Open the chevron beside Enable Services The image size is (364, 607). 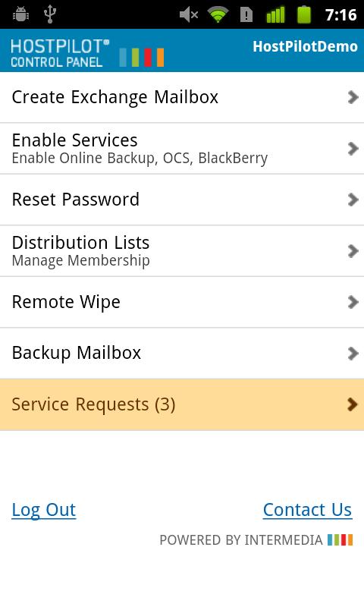tap(353, 149)
